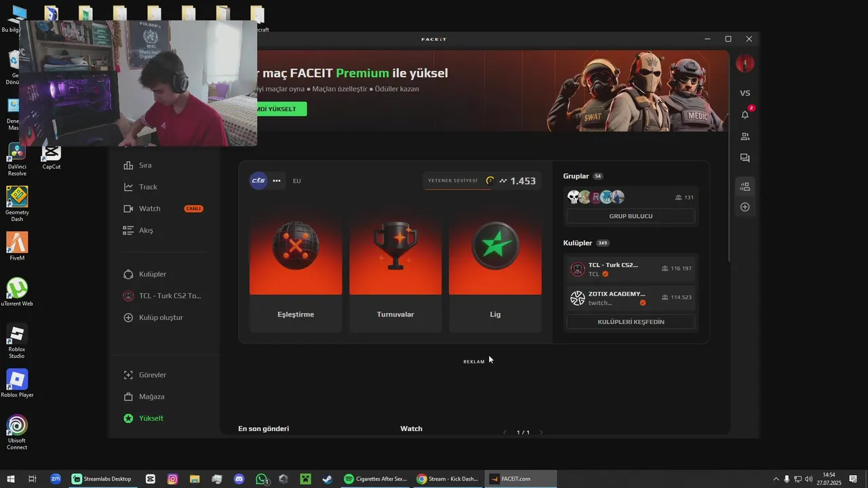The height and width of the screenshot is (488, 868).
Task: Click the Watch section heading
Action: 411,428
